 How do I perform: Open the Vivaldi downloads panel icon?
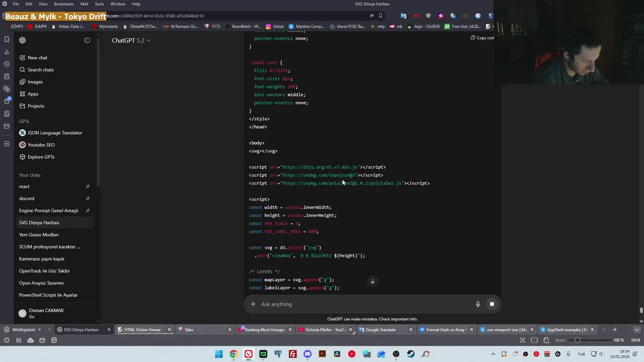pos(7,52)
